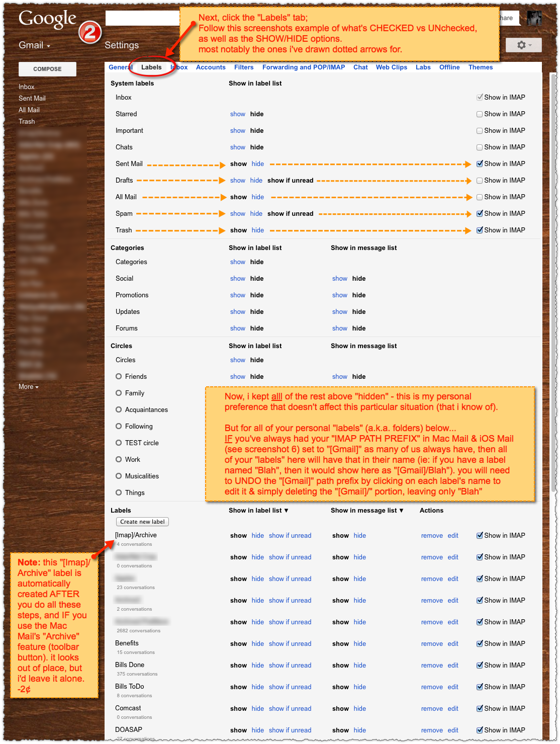Enable Show in IMAP for Starred
The width and height of the screenshot is (560, 744).
coord(480,114)
